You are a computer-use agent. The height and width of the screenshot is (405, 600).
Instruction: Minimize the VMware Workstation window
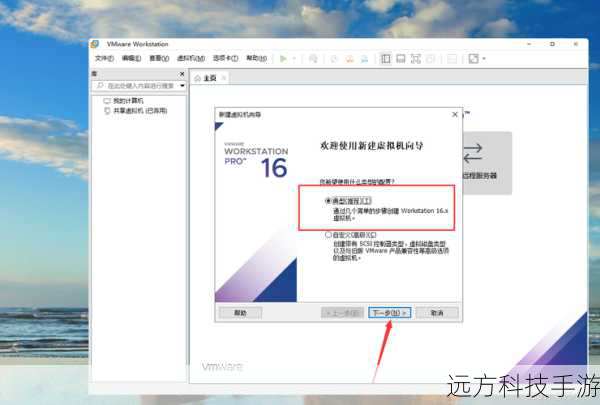coord(529,44)
